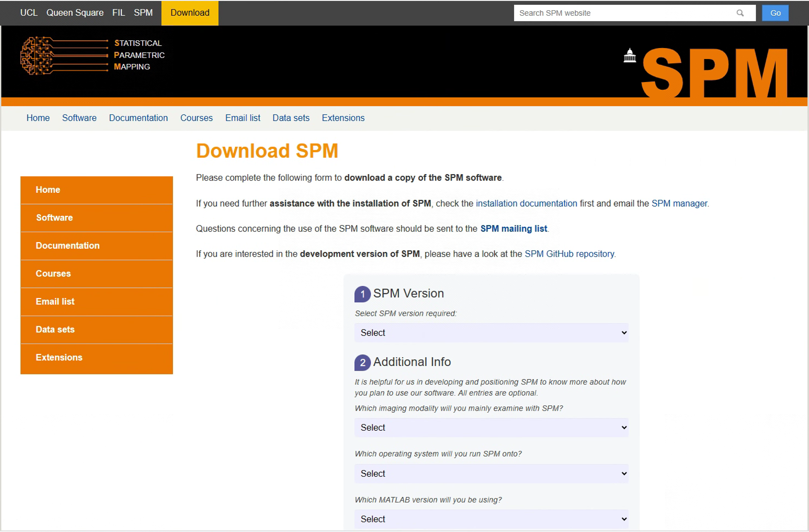Click Documentation in orange sidebar
Viewport: 809px width, 532px height.
coord(97,246)
